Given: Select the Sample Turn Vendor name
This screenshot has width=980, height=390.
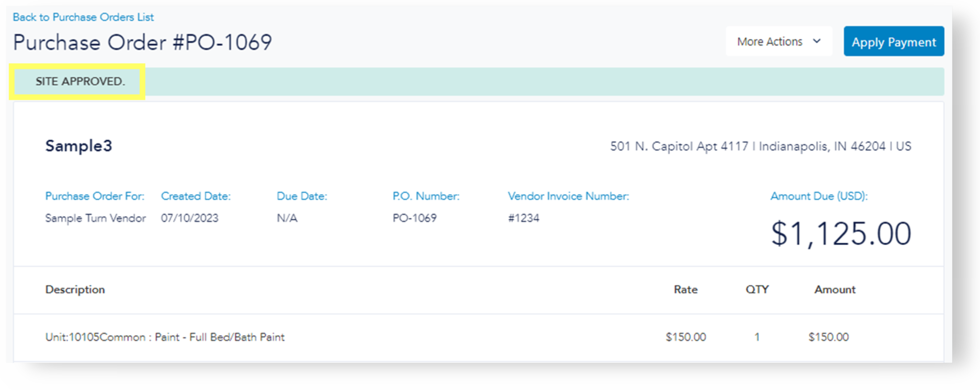Looking at the screenshot, I should (95, 218).
